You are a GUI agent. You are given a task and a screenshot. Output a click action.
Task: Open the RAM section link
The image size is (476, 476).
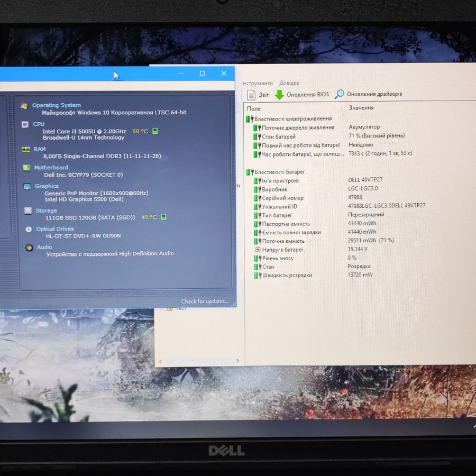(40, 149)
